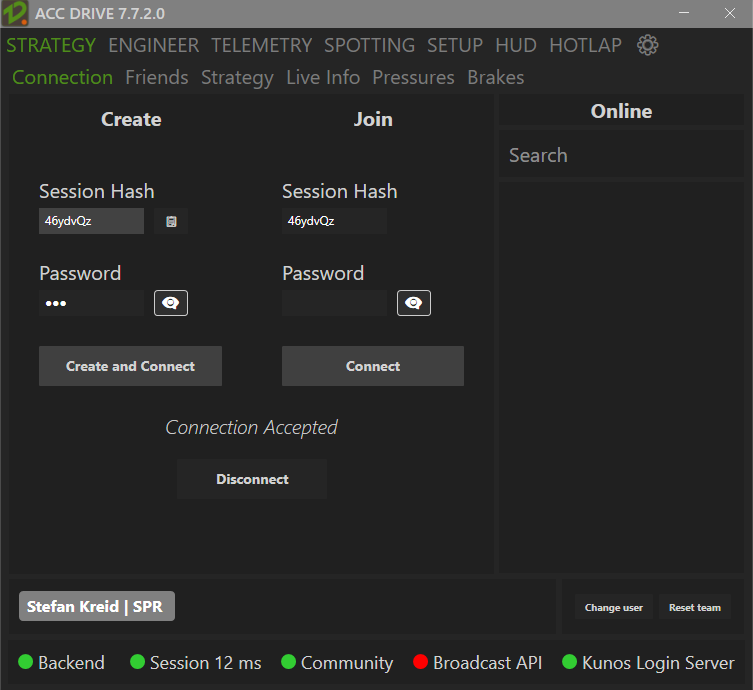This screenshot has width=753, height=690.
Task: Toggle Create password visibility eye
Action: click(x=171, y=303)
